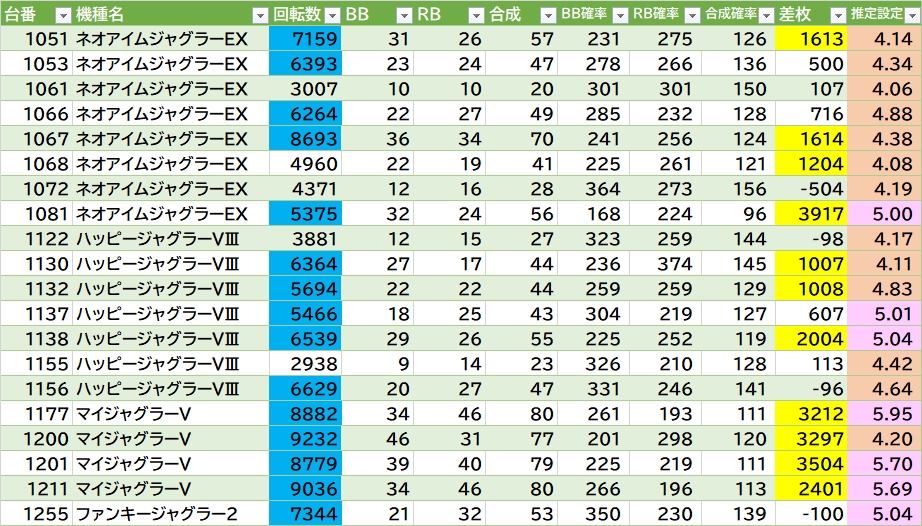The width and height of the screenshot is (922, 526).
Task: Open the 台番 column filter dropdown
Action: [x=62, y=15]
